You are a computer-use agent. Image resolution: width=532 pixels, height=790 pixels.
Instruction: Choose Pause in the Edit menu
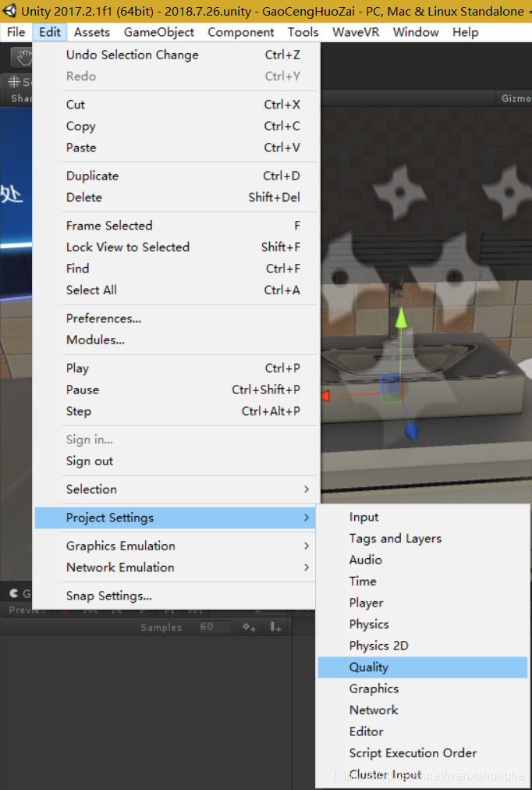click(x=176, y=390)
